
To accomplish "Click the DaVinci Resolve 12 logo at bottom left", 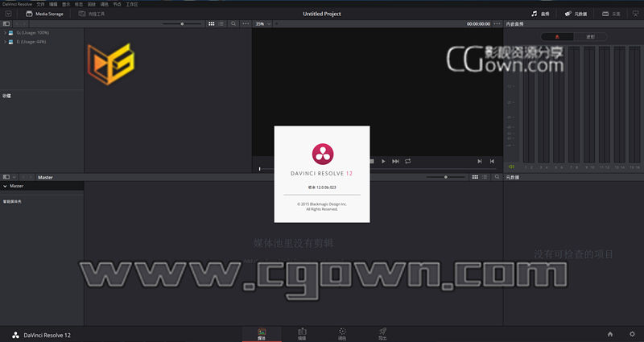I will 41,335.
